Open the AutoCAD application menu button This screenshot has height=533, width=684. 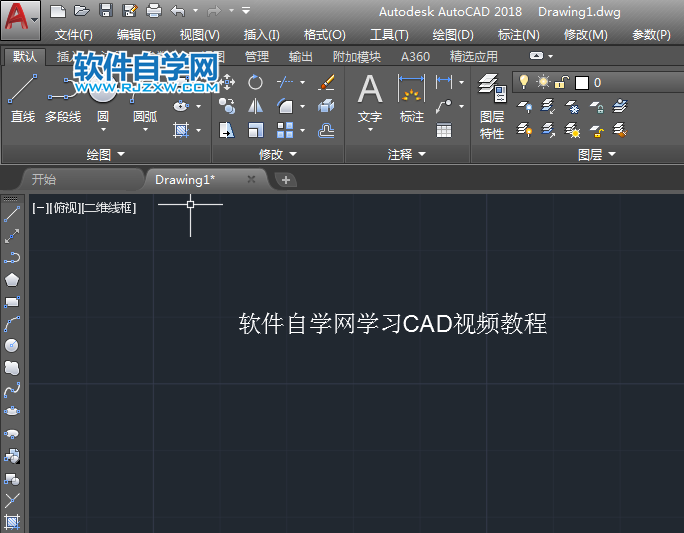(x=21, y=20)
